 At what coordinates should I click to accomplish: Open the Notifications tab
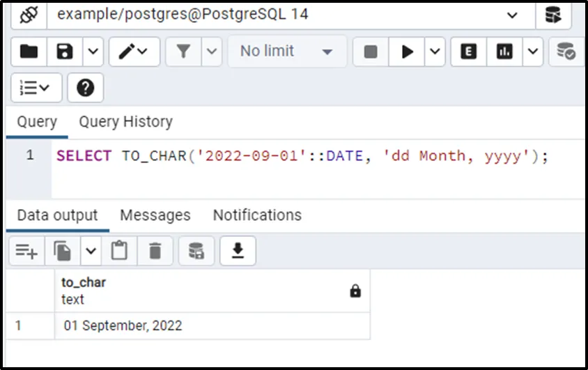coord(257,215)
